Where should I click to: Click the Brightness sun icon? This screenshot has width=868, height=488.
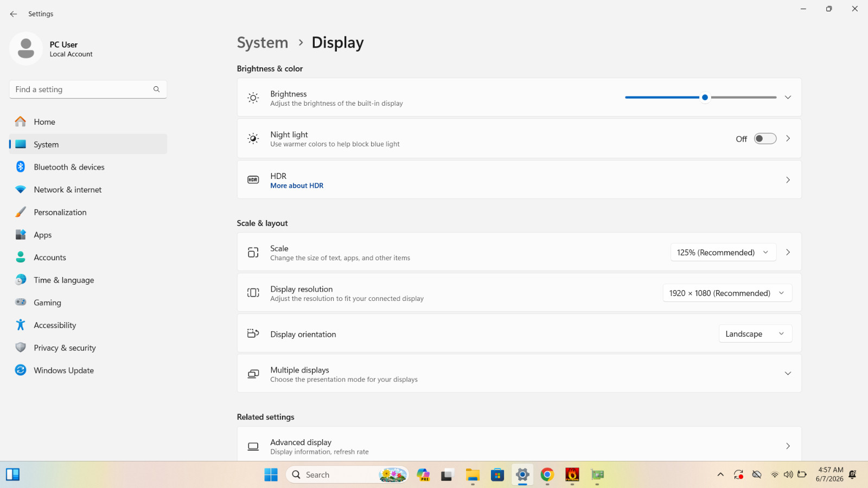(253, 98)
